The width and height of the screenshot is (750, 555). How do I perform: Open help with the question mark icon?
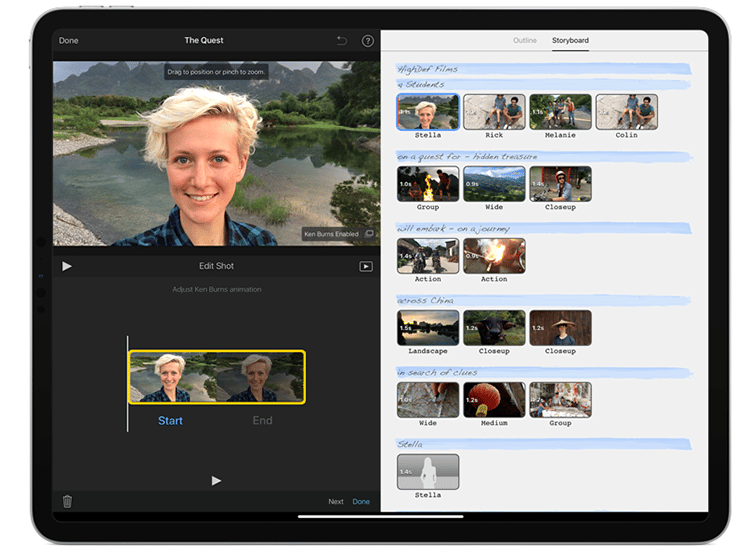(367, 41)
